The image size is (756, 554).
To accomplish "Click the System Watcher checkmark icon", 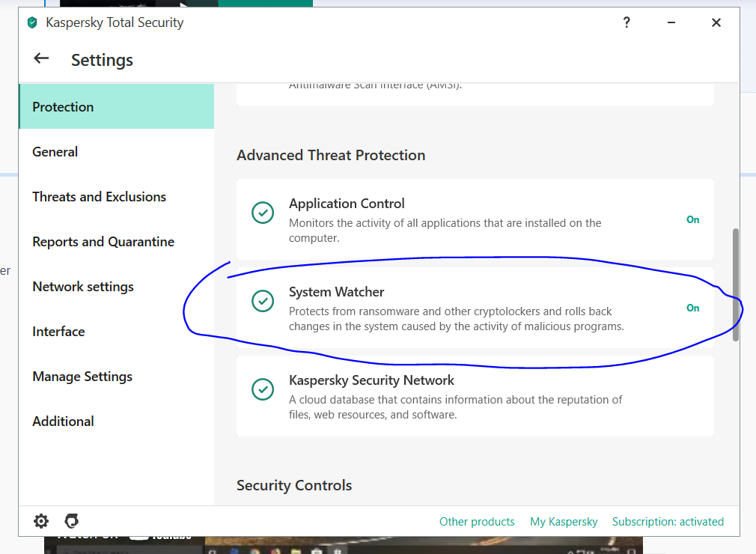I will click(x=263, y=301).
